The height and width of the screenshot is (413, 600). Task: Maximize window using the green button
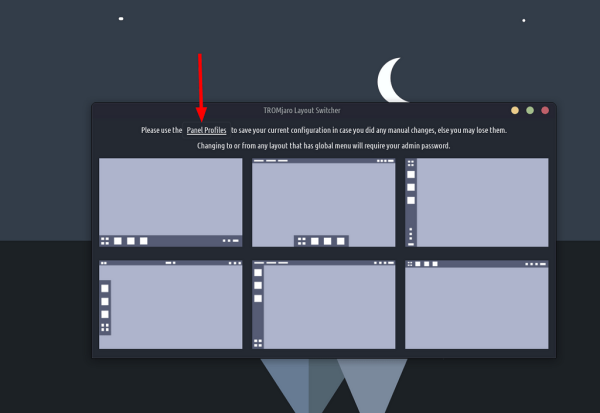(x=530, y=110)
